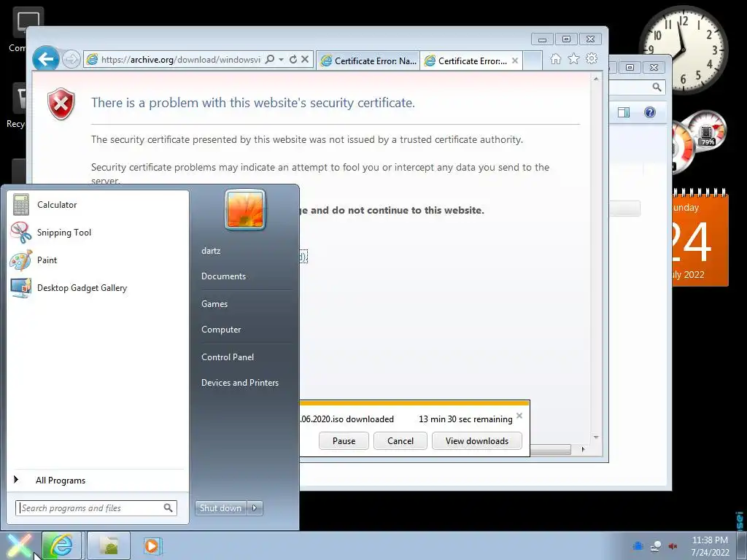Image resolution: width=747 pixels, height=560 pixels.
Task: Click the search icon in background window
Action: (657, 87)
